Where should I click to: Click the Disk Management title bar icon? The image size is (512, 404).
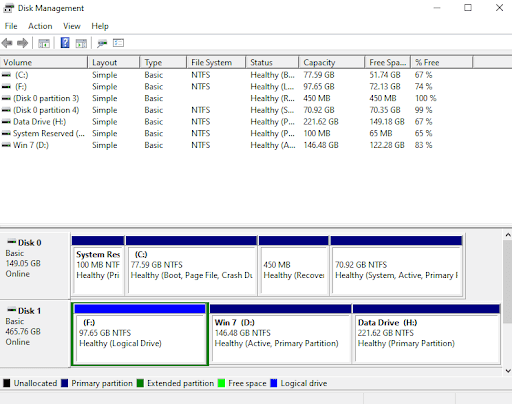(x=9, y=8)
